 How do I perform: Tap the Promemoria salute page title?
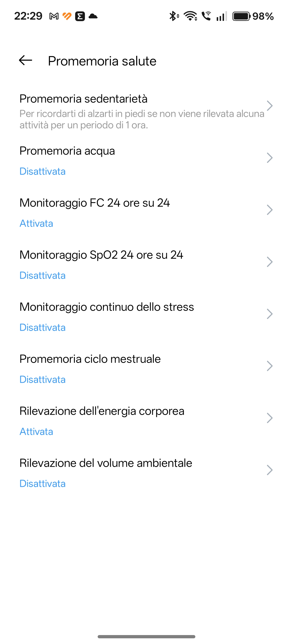(x=102, y=61)
